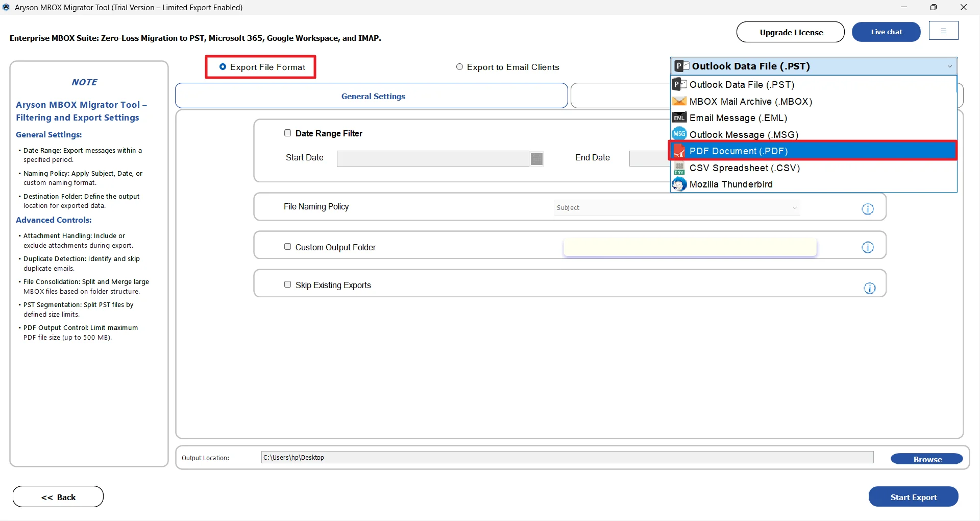Open Start Date calendar picker button
980x521 pixels.
[x=536, y=159]
